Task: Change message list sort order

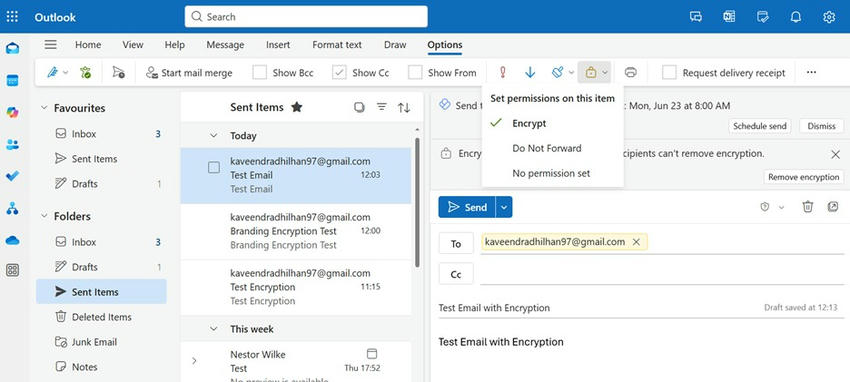Action: point(404,107)
